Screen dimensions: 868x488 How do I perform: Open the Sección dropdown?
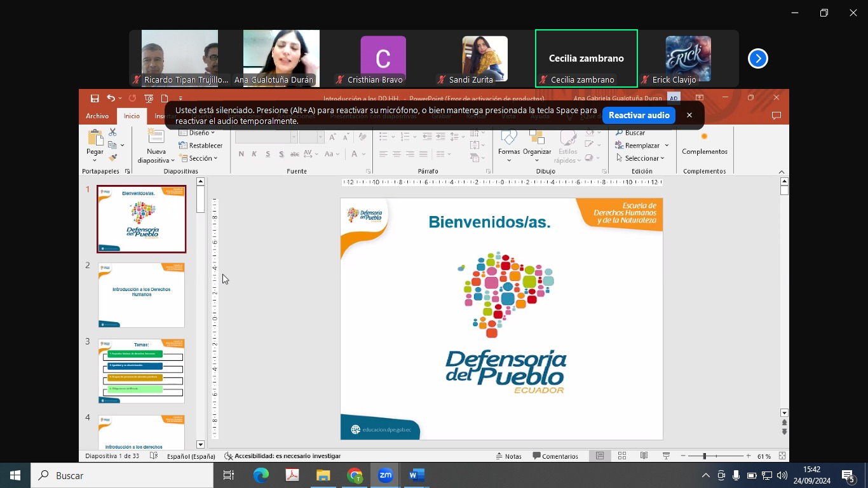tap(200, 158)
